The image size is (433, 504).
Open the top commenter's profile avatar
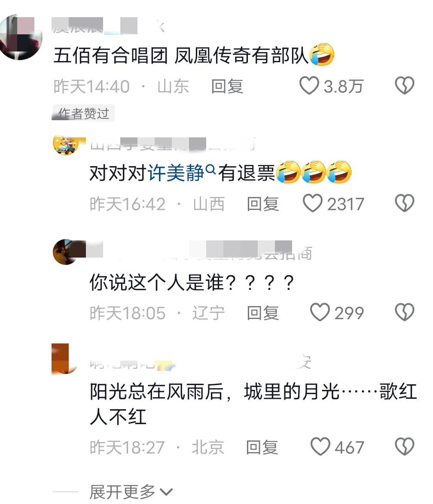tap(21, 37)
